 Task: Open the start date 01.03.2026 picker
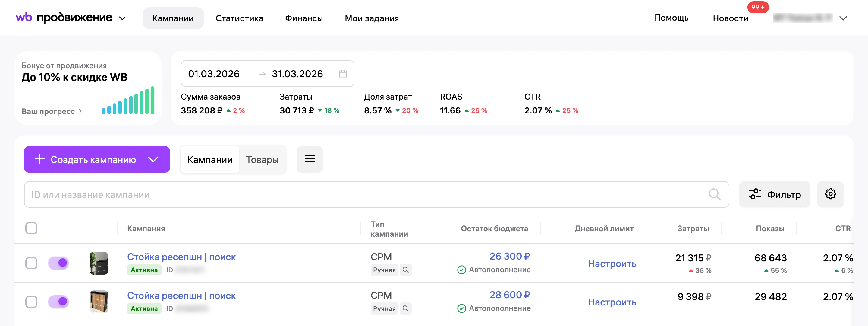tap(214, 74)
